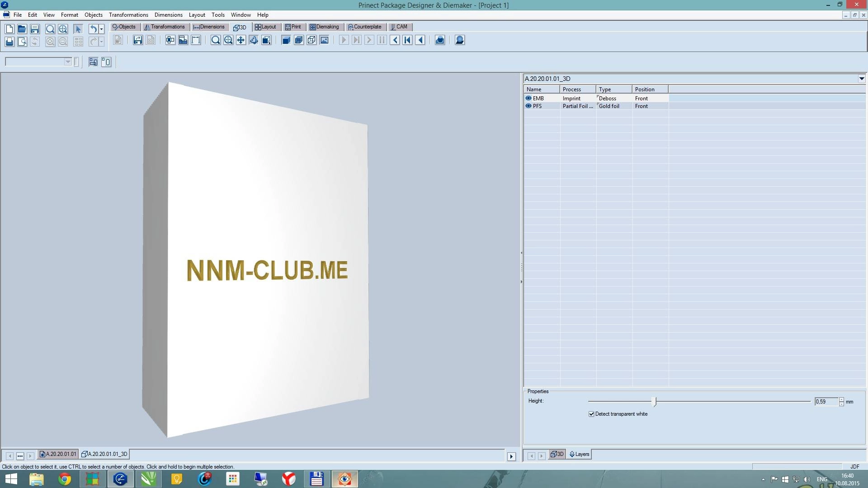Open the Deboss type dropdown cell

(x=614, y=98)
